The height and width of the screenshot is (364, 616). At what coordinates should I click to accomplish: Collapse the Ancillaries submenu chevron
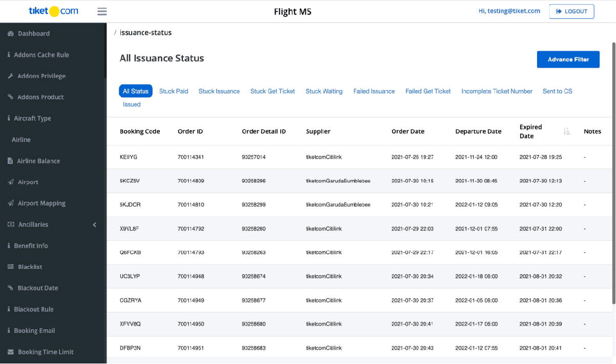(x=94, y=224)
